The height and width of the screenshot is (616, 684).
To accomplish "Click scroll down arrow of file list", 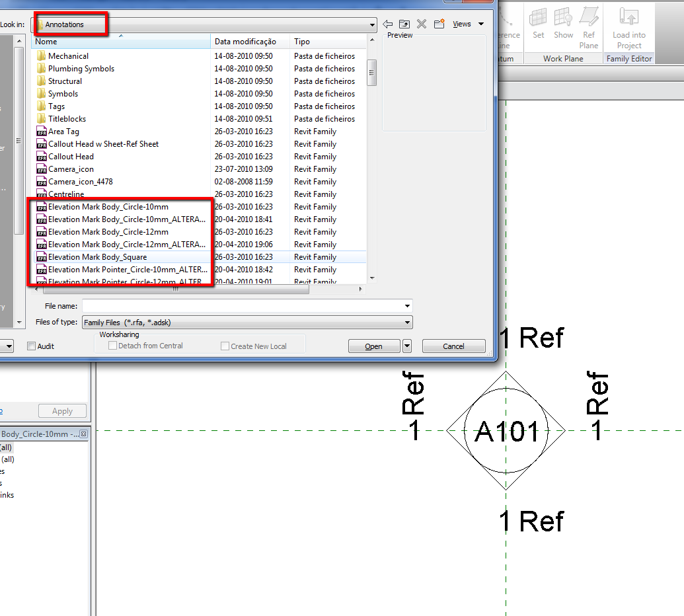I will pos(371,278).
